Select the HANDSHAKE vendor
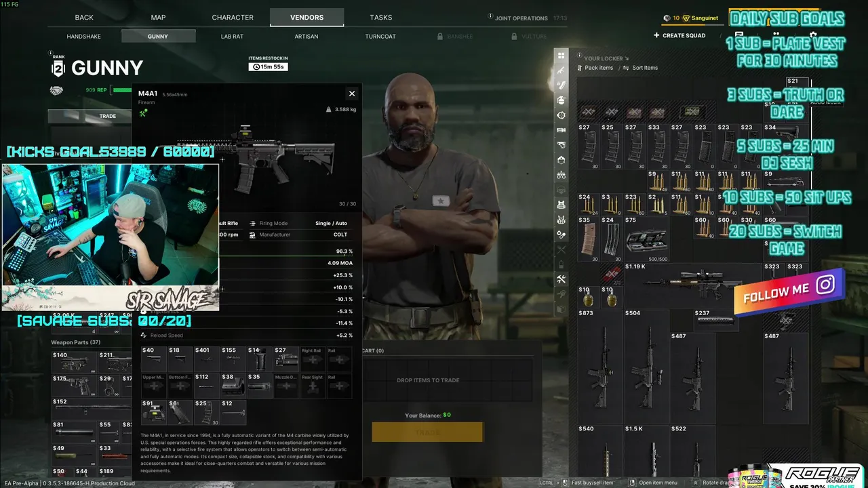 click(84, 36)
